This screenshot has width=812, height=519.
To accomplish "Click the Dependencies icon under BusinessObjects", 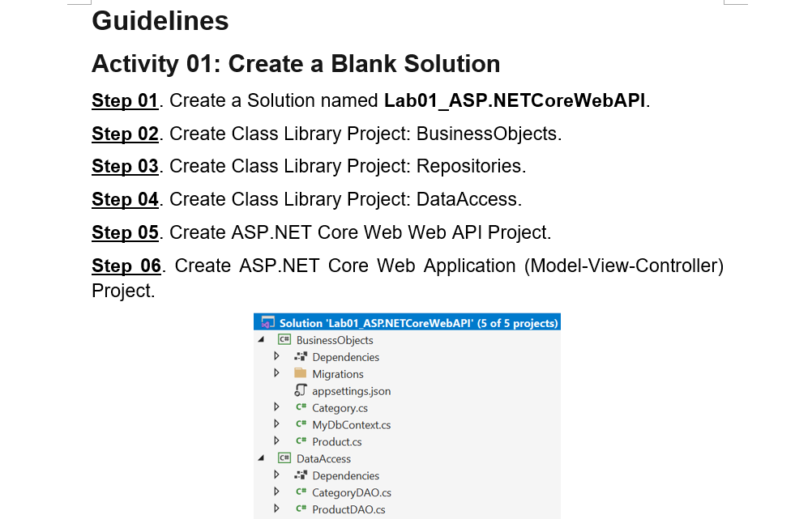I will [x=301, y=356].
